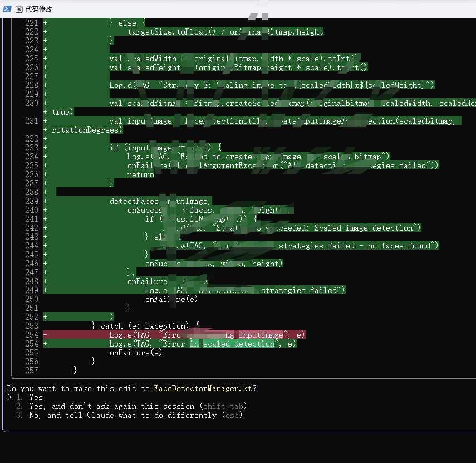Click the '(esc)' shortcut hint
The width and height of the screenshot is (476, 463).
(232, 415)
